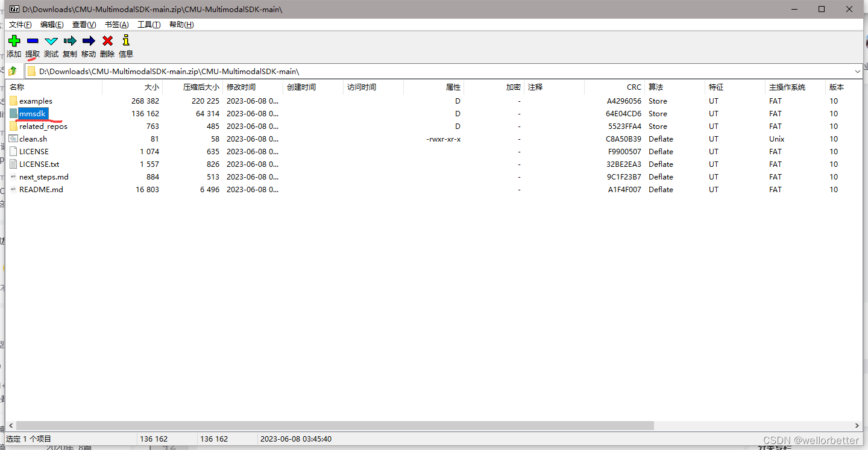
Task: Go up one level with the arrow icon
Action: coord(13,70)
